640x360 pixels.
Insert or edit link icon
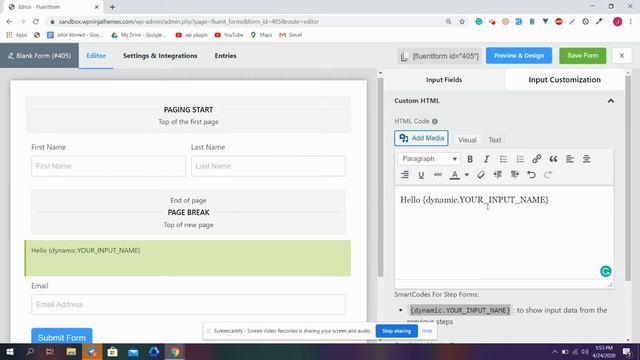pos(537,159)
